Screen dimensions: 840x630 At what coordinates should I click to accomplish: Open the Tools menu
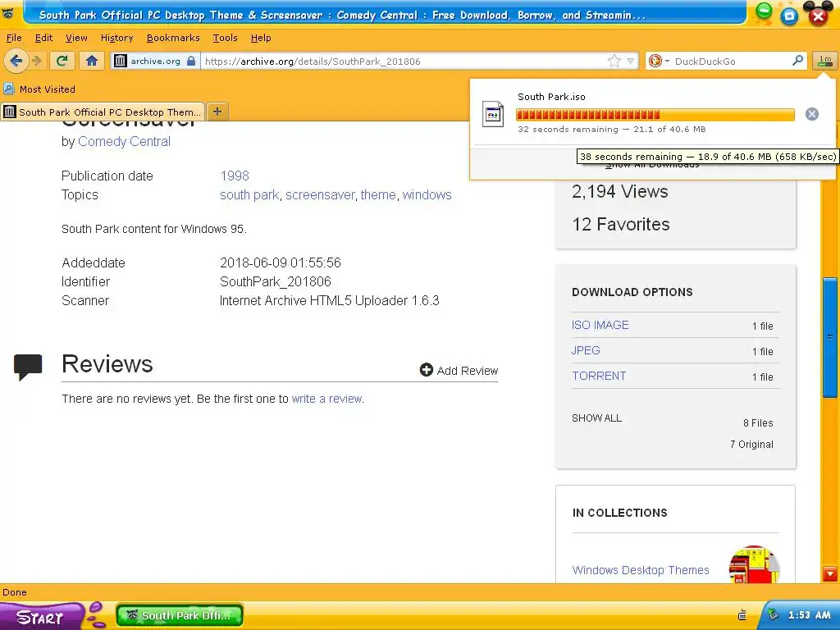point(225,38)
